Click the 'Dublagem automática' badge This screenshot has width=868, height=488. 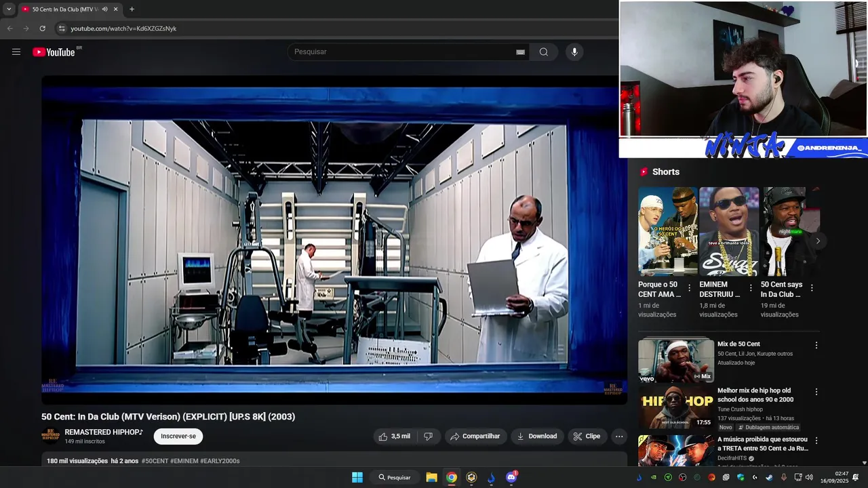(x=768, y=428)
